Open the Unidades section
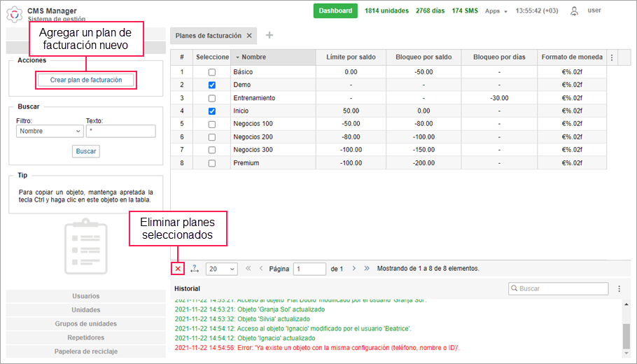The height and width of the screenshot is (364, 637). pos(85,310)
